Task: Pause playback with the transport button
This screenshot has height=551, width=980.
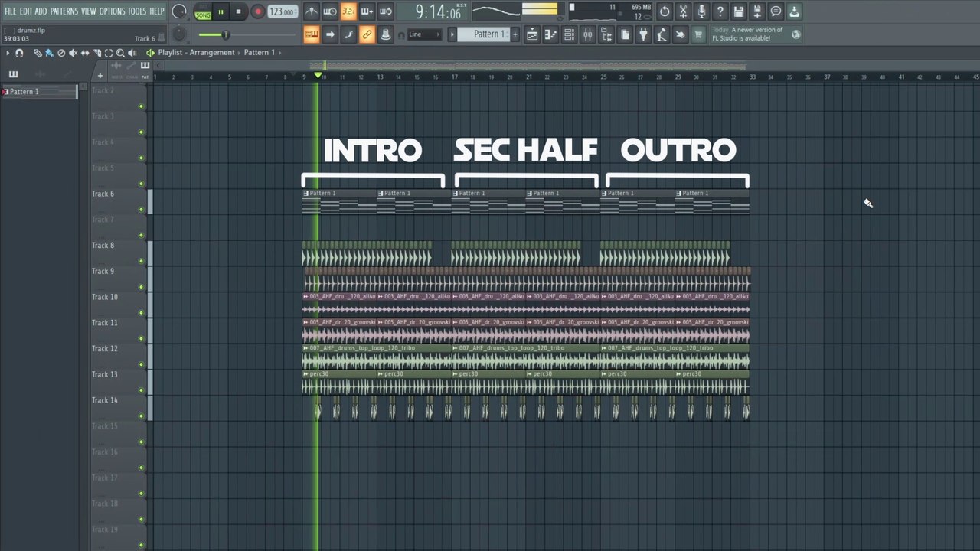Action: click(220, 11)
